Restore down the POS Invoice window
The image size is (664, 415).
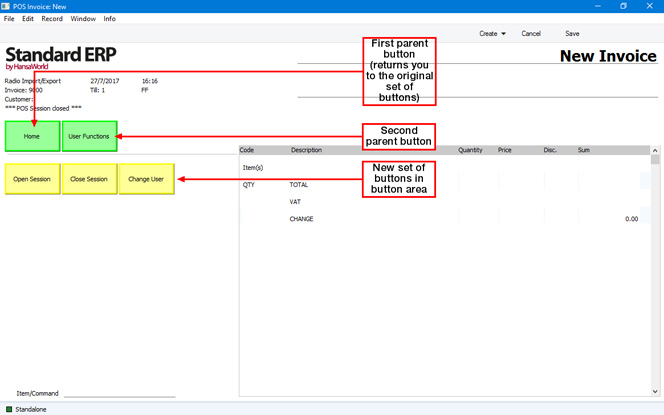(623, 6)
